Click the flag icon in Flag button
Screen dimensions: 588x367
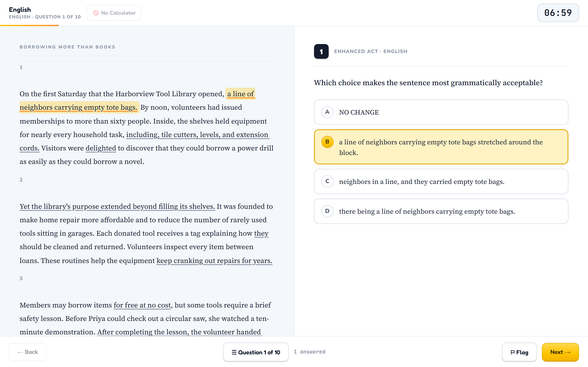(x=512, y=352)
